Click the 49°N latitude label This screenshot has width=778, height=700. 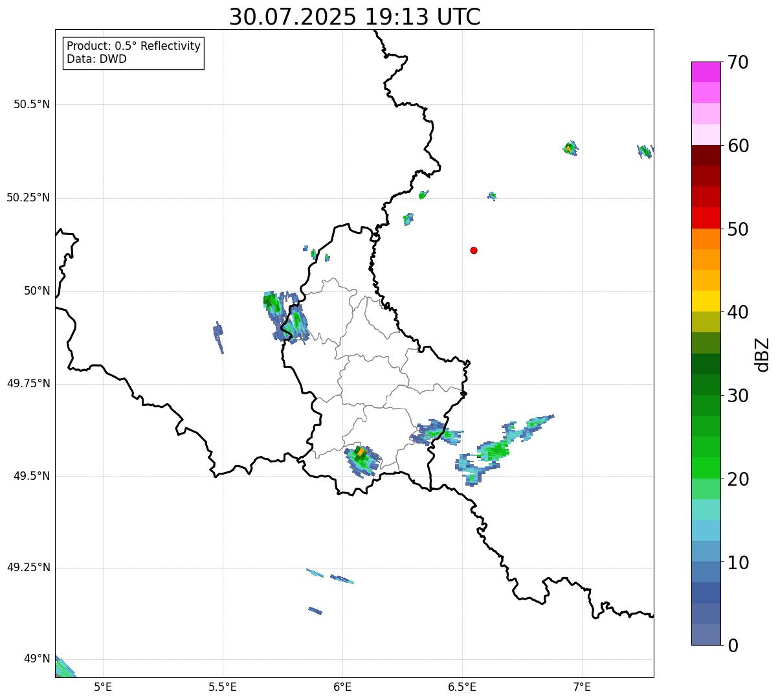37,659
